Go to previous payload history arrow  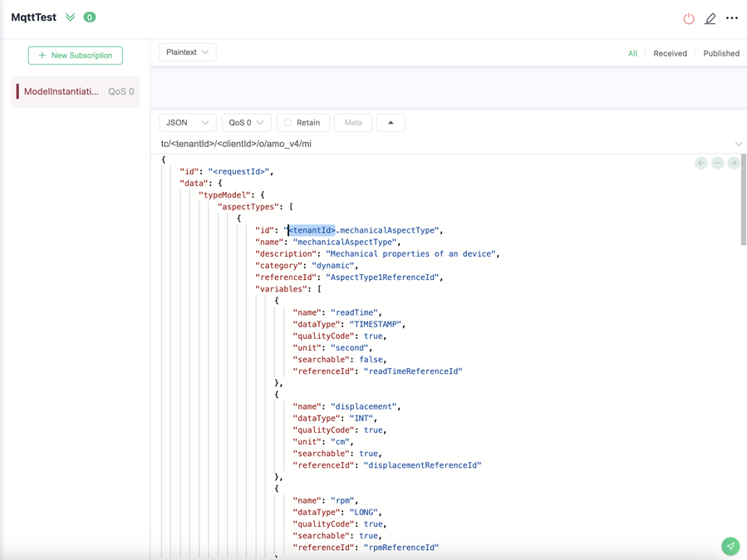[701, 163]
